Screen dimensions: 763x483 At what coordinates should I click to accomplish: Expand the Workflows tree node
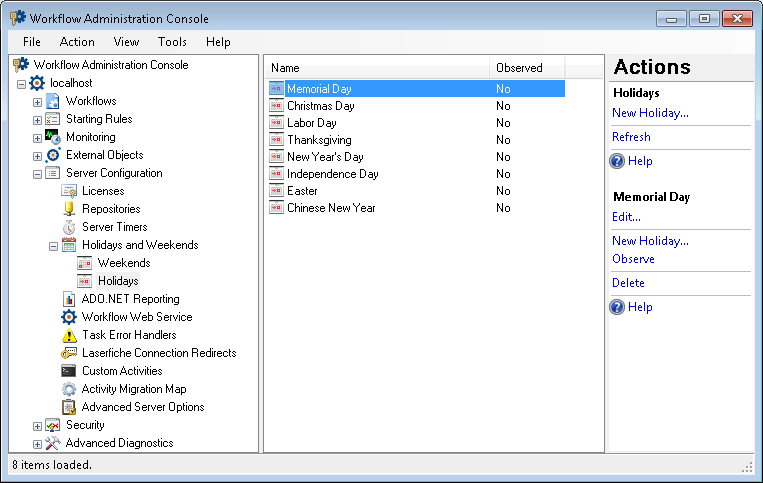coord(37,102)
